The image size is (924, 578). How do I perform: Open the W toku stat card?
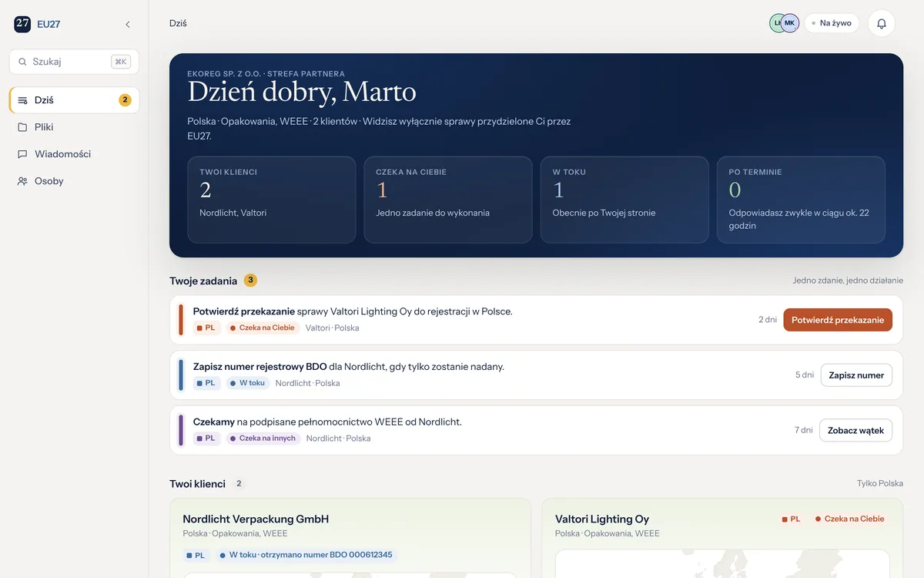pyautogui.click(x=624, y=200)
